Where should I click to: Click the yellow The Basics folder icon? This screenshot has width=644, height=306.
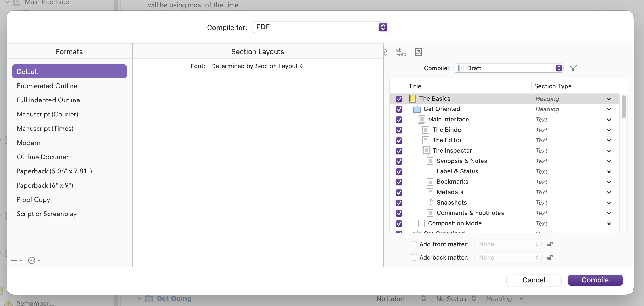[x=412, y=99]
